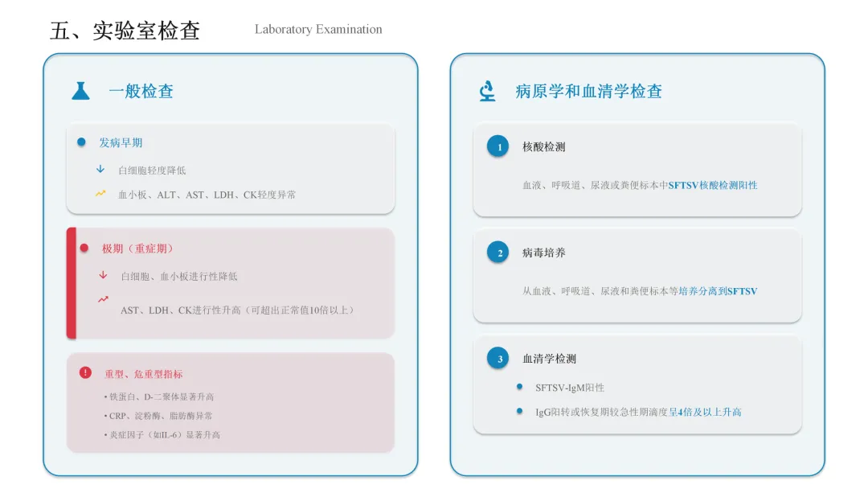The image size is (868, 489).
Task: Click the number 3 circle beside 血清学检测
Action: [498, 358]
